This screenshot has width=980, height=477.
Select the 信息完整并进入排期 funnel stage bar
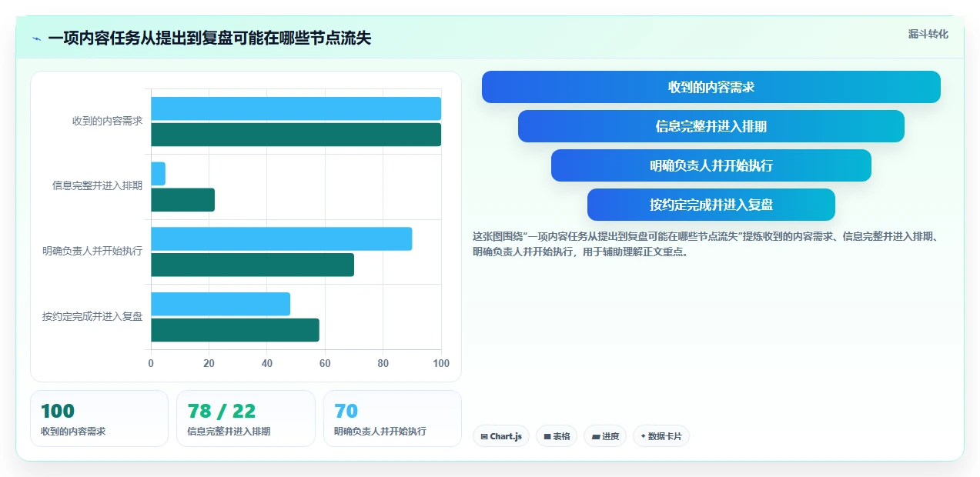[711, 126]
